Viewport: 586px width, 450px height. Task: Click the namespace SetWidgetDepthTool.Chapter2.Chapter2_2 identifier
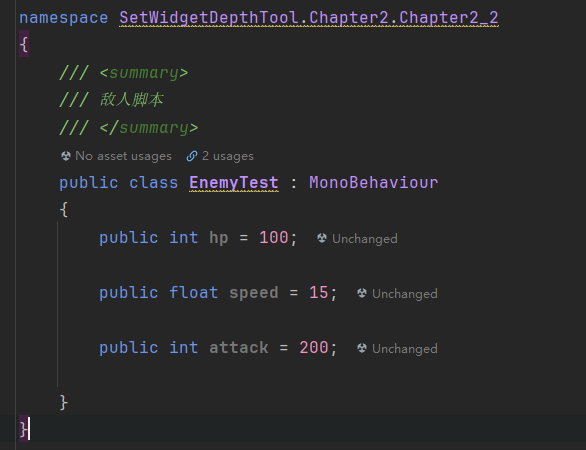(309, 18)
